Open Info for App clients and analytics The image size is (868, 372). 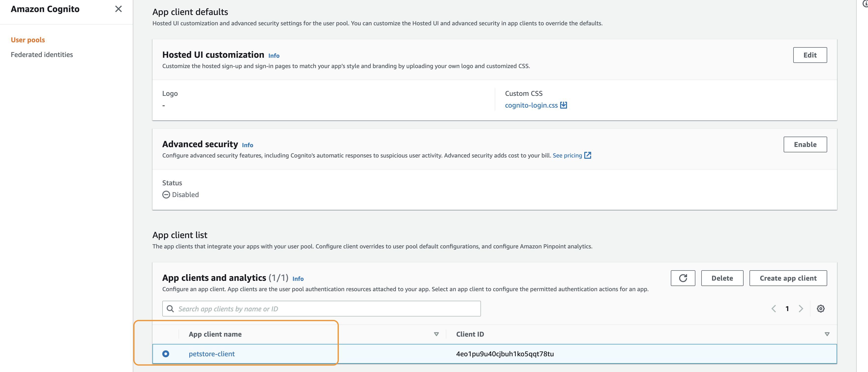tap(298, 279)
